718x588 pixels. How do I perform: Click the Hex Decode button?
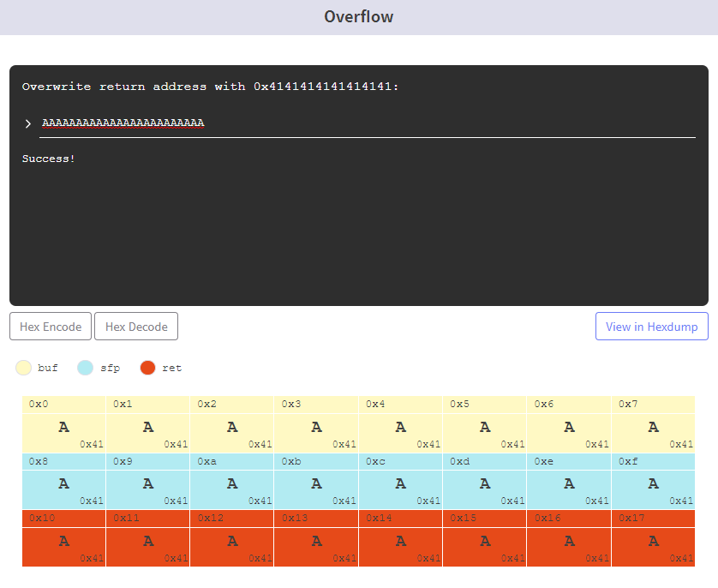(136, 326)
